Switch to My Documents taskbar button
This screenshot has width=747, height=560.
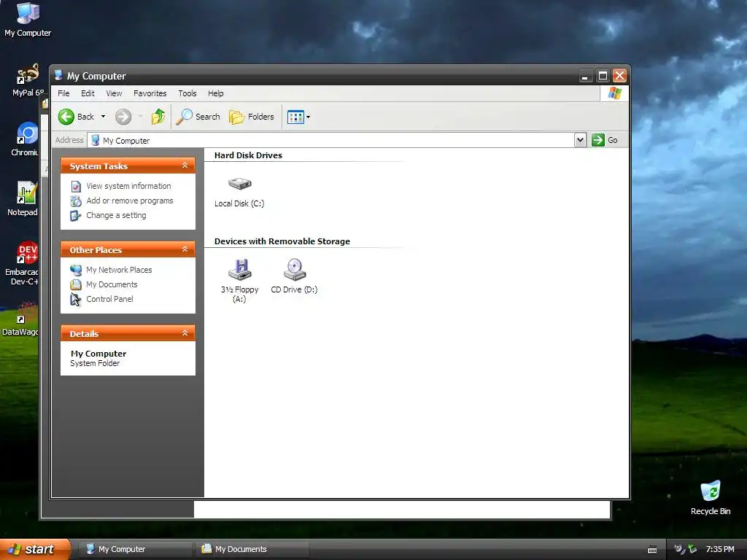click(252, 549)
